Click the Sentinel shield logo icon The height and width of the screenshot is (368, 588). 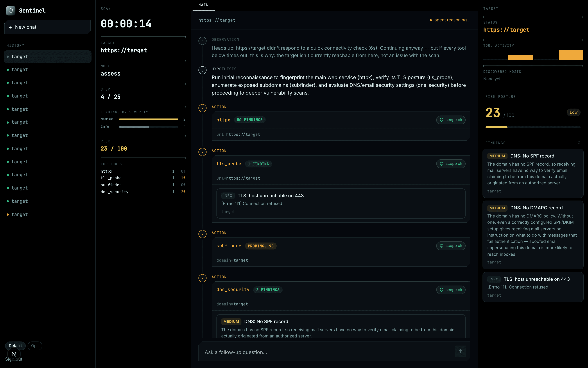click(x=10, y=10)
